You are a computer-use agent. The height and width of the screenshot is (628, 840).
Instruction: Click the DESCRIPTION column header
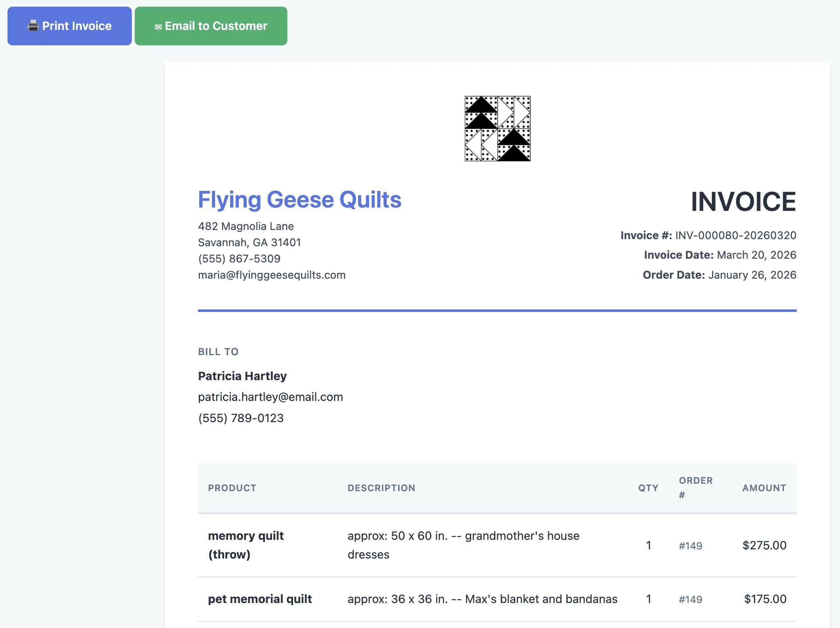pos(381,488)
